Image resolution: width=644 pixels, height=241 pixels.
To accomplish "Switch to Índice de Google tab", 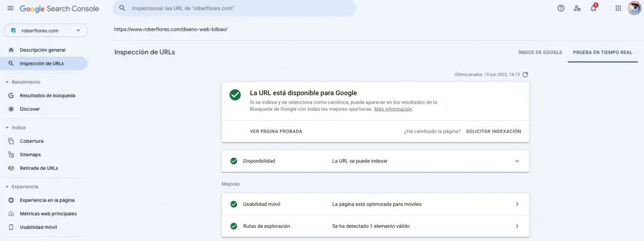I will 540,52.
